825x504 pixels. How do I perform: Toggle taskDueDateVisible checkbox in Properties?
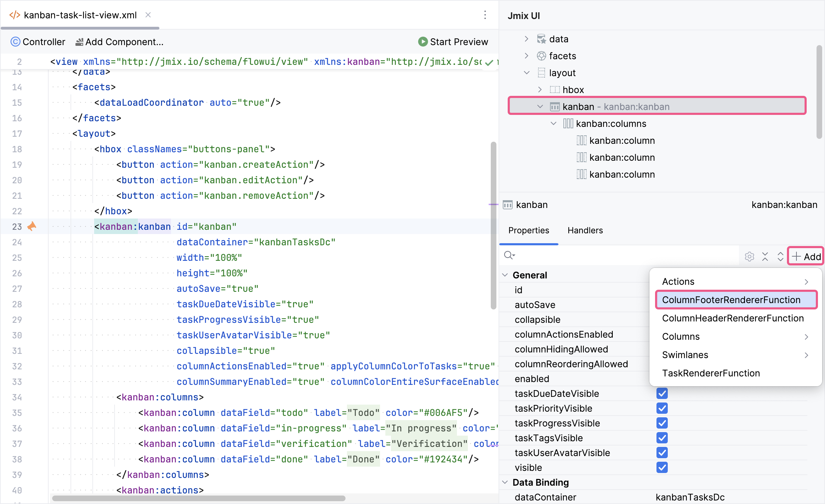(x=662, y=393)
